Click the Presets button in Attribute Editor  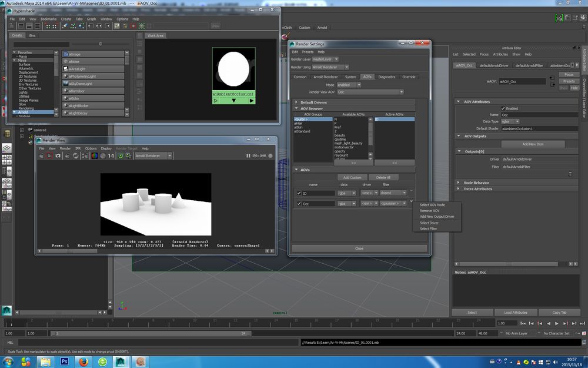[569, 81]
